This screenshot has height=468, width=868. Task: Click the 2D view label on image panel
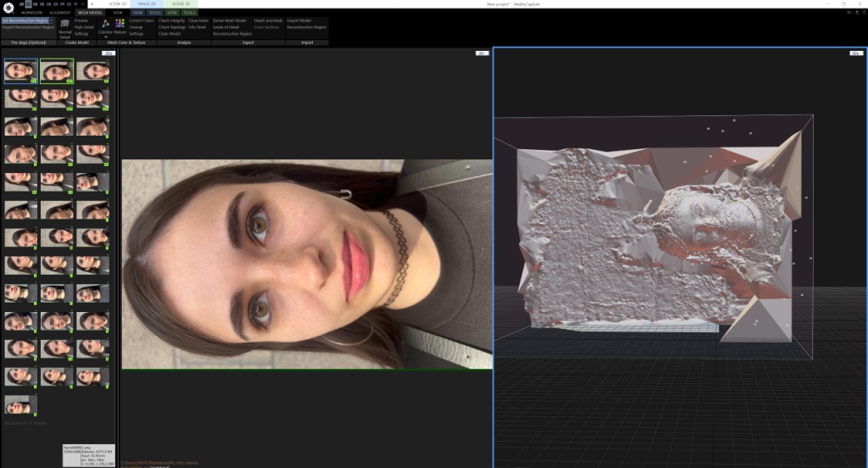(482, 53)
